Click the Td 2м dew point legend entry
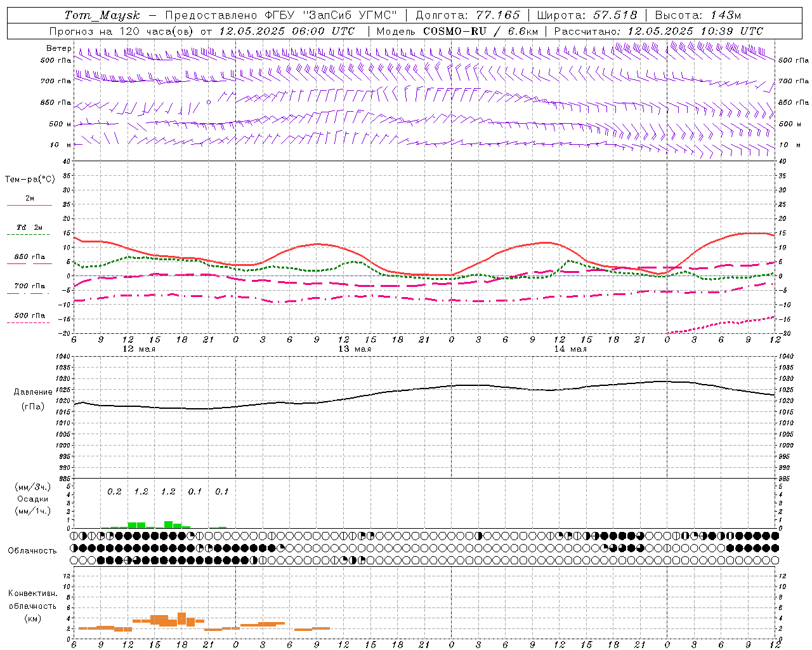This screenshot has width=812, height=650. pos(29,227)
